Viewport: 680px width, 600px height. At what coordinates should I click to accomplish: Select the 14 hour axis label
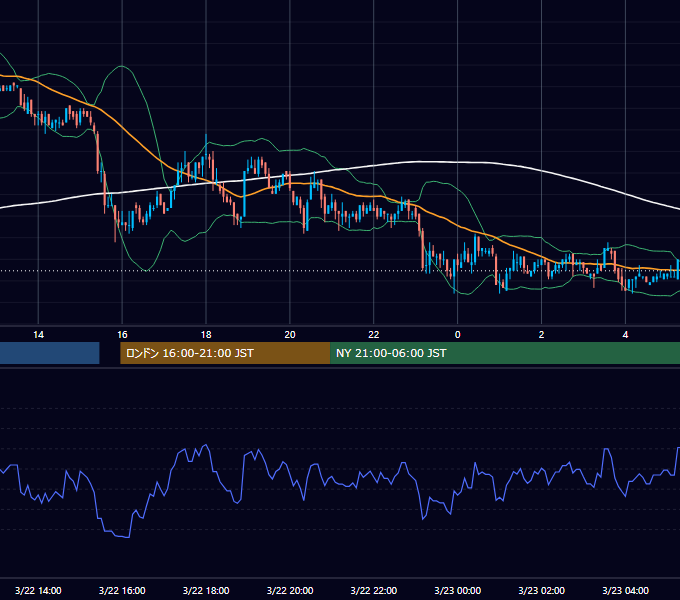click(39, 335)
